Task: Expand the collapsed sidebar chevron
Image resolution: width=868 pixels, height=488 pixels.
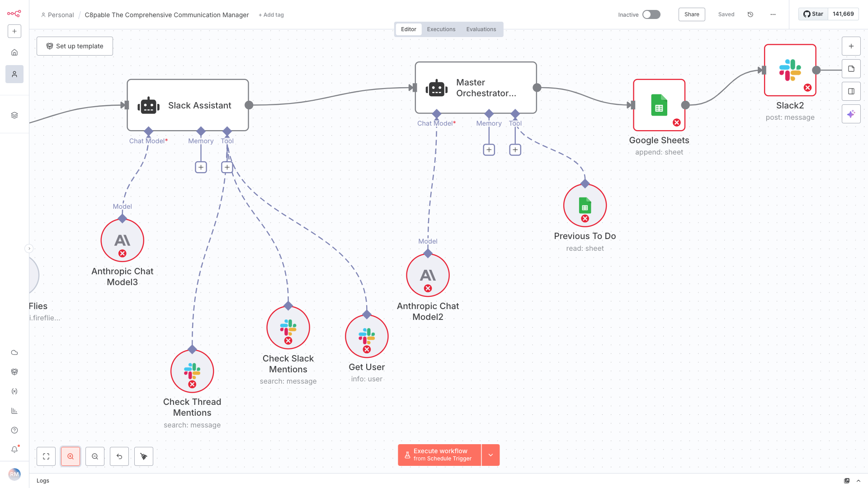Action: 29,249
